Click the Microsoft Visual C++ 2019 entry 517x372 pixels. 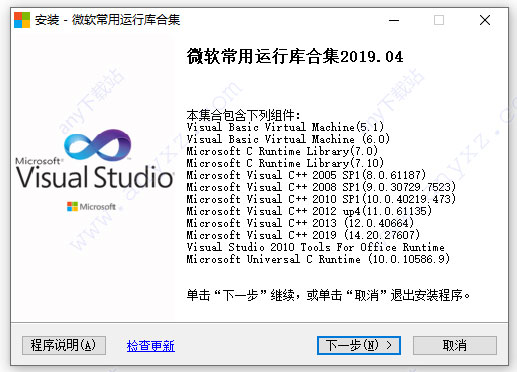click(x=303, y=235)
